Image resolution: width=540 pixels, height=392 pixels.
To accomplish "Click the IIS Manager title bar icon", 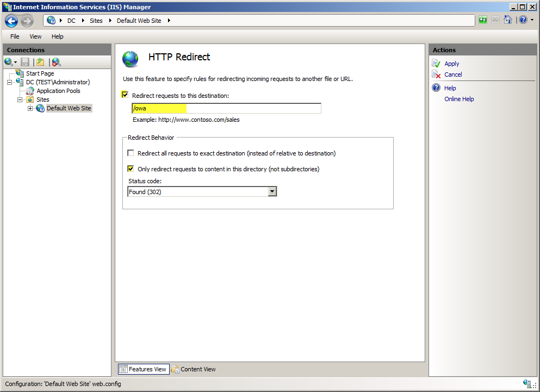I will 7,7.
